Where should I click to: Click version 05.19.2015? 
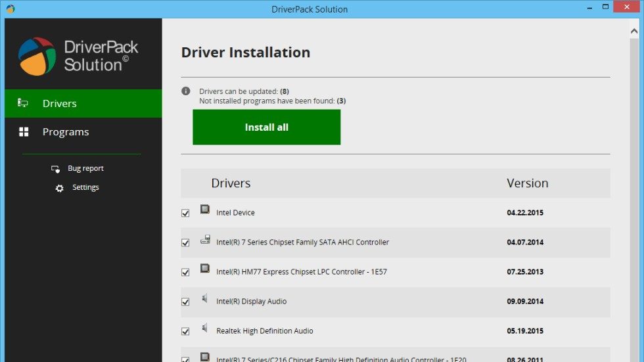525,331
